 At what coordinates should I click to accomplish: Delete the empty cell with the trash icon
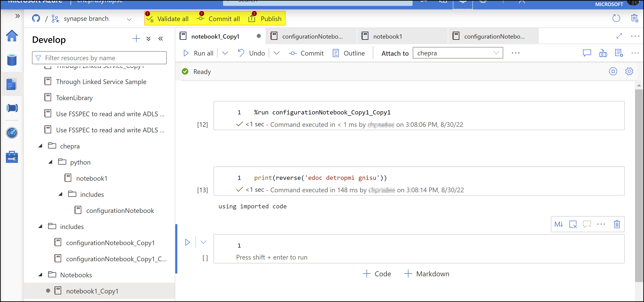[x=617, y=224]
